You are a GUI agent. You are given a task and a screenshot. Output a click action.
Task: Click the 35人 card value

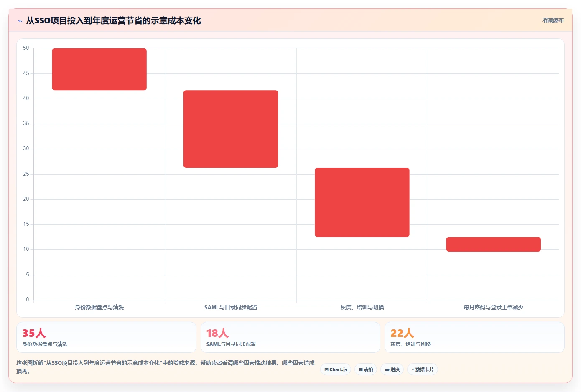pos(34,333)
